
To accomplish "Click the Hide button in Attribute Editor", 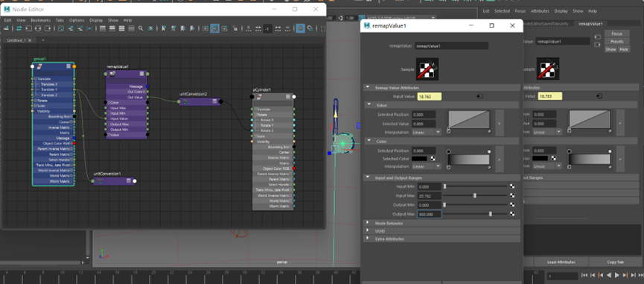I will coord(623,49).
